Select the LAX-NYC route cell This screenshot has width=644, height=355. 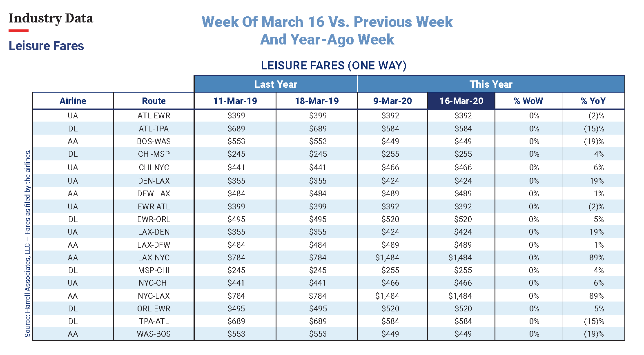[154, 258]
